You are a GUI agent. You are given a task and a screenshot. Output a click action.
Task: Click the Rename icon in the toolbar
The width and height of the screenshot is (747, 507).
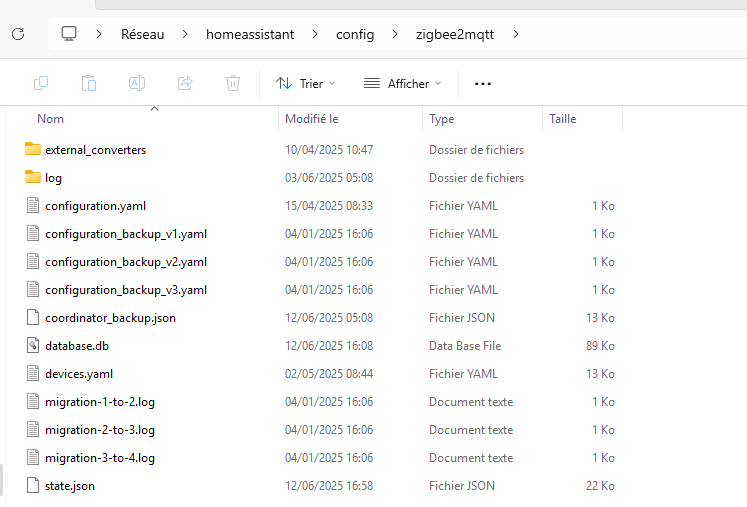tap(137, 83)
